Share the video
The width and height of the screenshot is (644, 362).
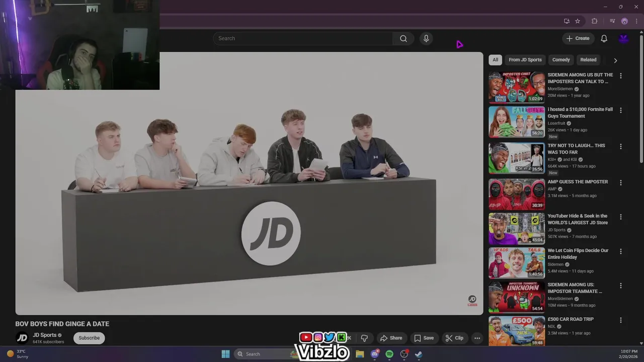[x=391, y=338]
